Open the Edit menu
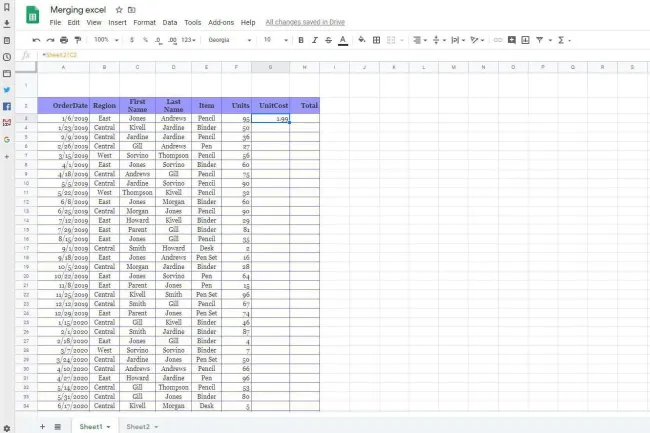This screenshot has width=650, height=433. coord(73,22)
